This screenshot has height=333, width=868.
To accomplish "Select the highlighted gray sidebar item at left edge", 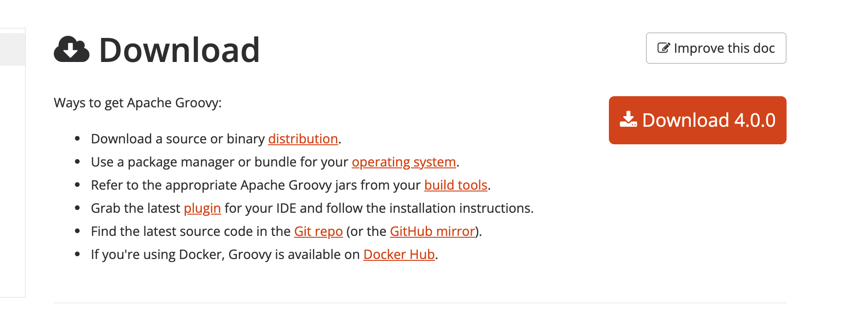I will (x=12, y=49).
